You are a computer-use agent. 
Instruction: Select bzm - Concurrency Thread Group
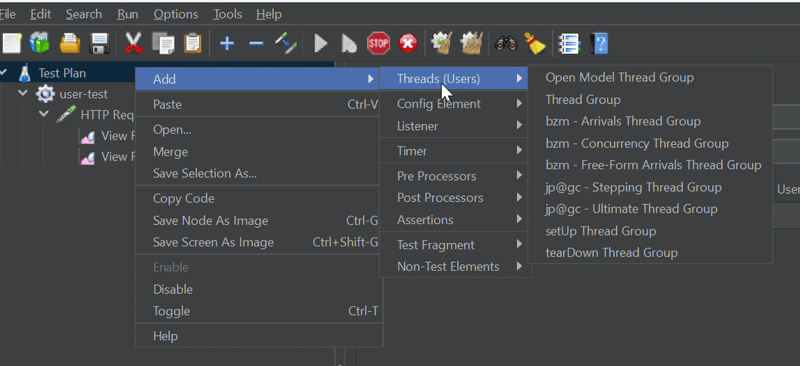pyautogui.click(x=650, y=143)
